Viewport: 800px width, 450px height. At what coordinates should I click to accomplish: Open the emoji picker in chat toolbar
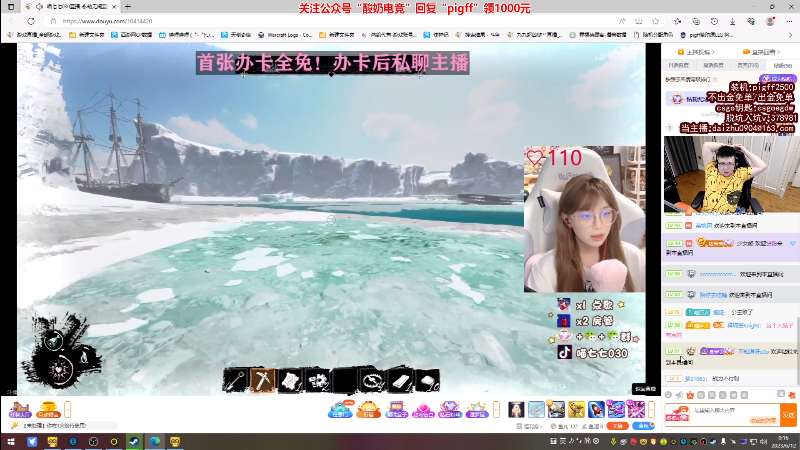click(x=668, y=395)
